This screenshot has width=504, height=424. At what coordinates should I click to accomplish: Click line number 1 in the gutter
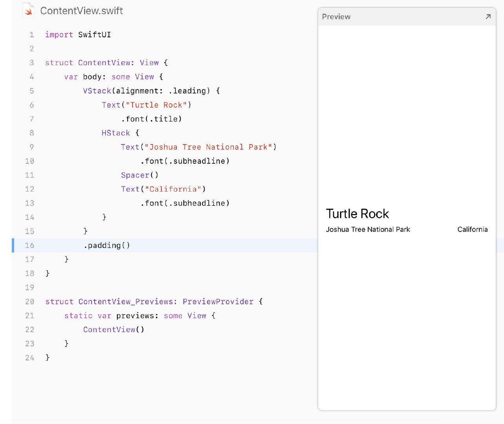click(31, 35)
